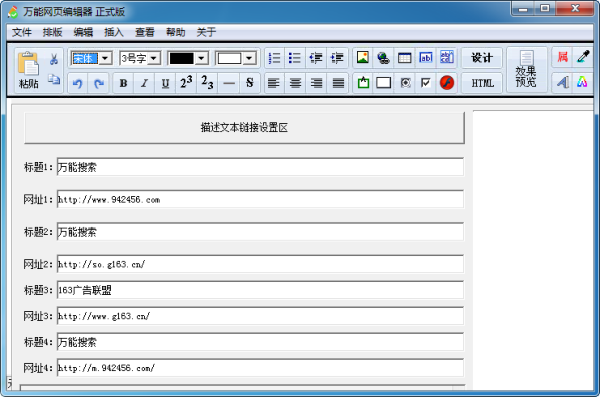Click the copy icon below scissors

point(54,79)
